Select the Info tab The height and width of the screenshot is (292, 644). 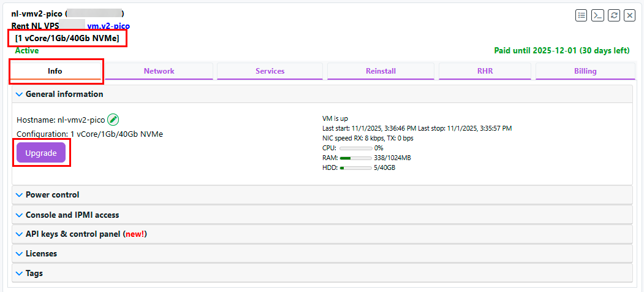point(55,71)
